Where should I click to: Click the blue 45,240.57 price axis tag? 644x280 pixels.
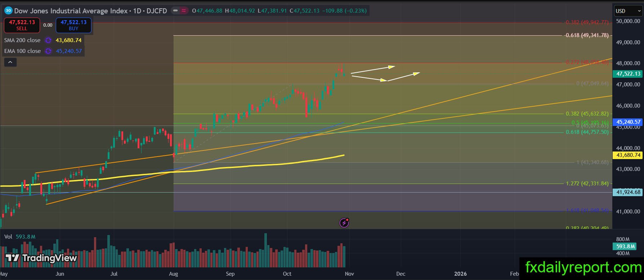click(x=628, y=122)
